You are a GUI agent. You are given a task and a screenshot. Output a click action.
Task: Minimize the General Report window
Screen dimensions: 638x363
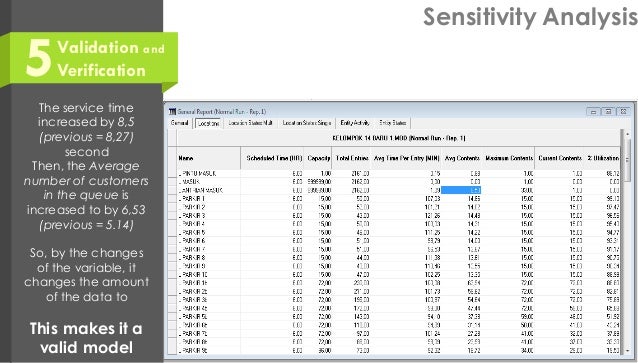tap(593, 112)
